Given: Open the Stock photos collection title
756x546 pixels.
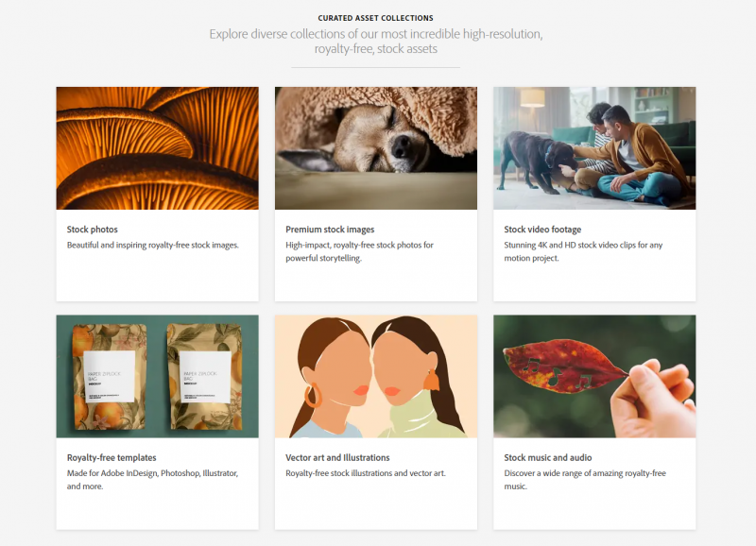Looking at the screenshot, I should (92, 230).
